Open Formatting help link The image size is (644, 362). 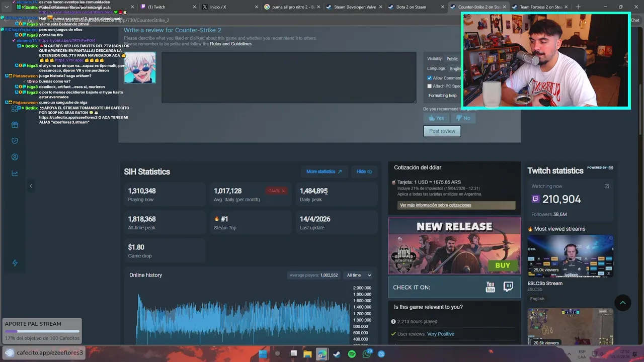pos(442,96)
